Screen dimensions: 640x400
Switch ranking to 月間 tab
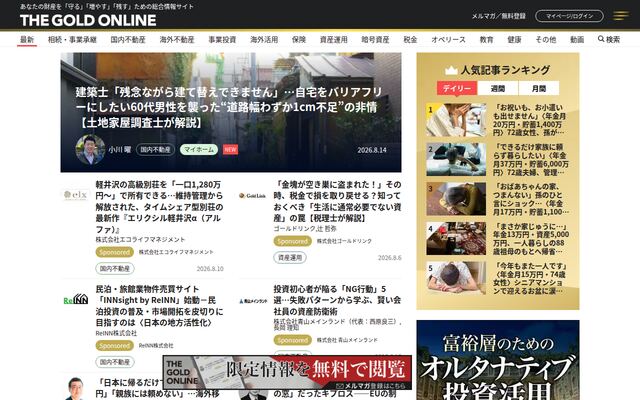pyautogui.click(x=539, y=88)
